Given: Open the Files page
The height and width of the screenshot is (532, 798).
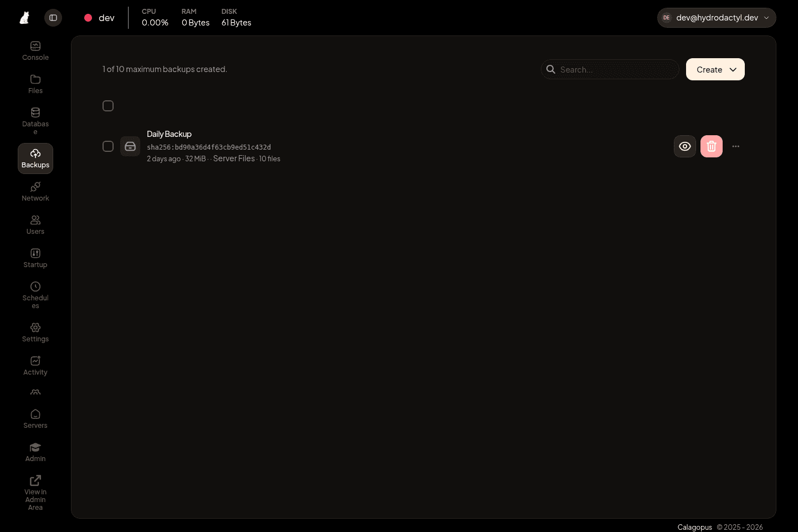Looking at the screenshot, I should point(35,84).
